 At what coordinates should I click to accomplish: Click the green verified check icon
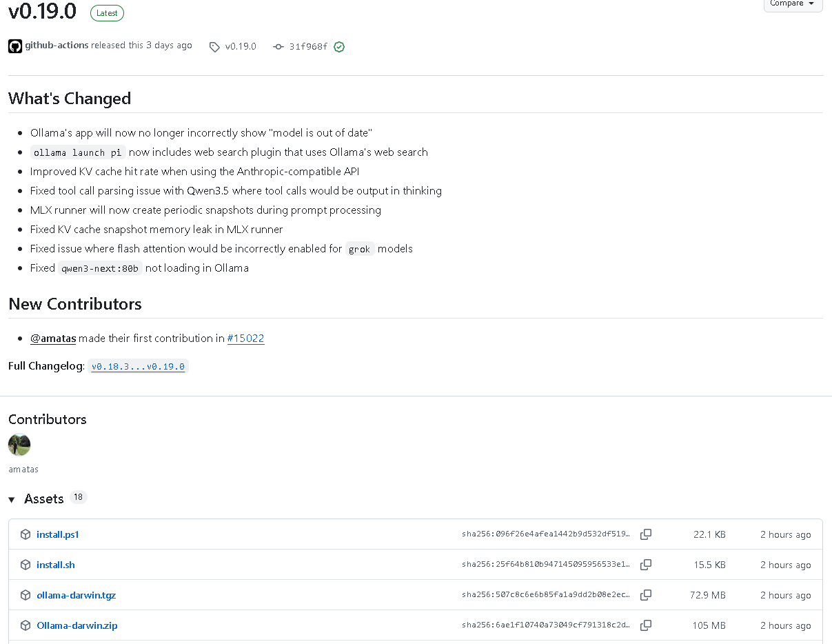(339, 47)
